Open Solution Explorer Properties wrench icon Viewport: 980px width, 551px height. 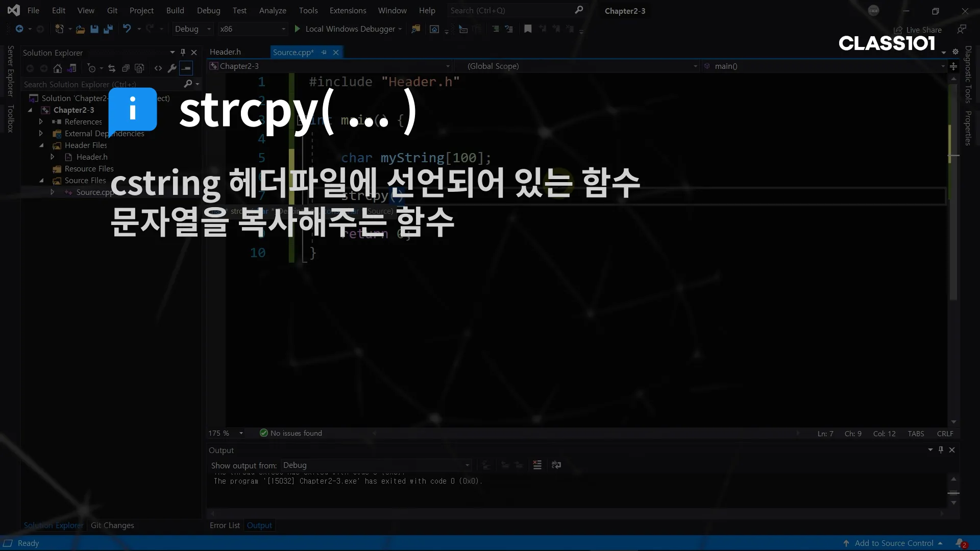click(172, 68)
